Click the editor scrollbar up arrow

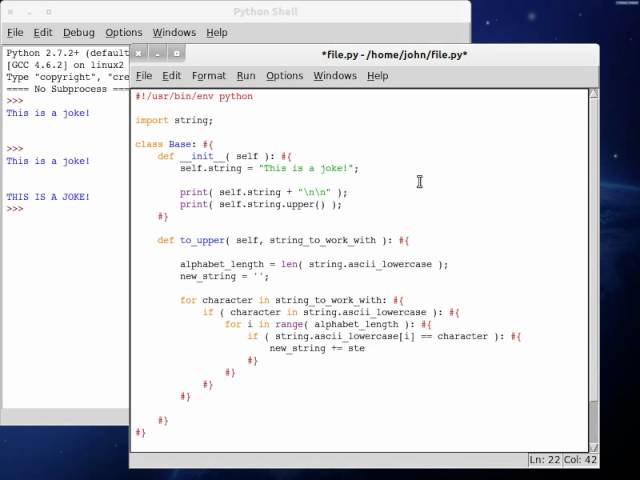pos(593,94)
